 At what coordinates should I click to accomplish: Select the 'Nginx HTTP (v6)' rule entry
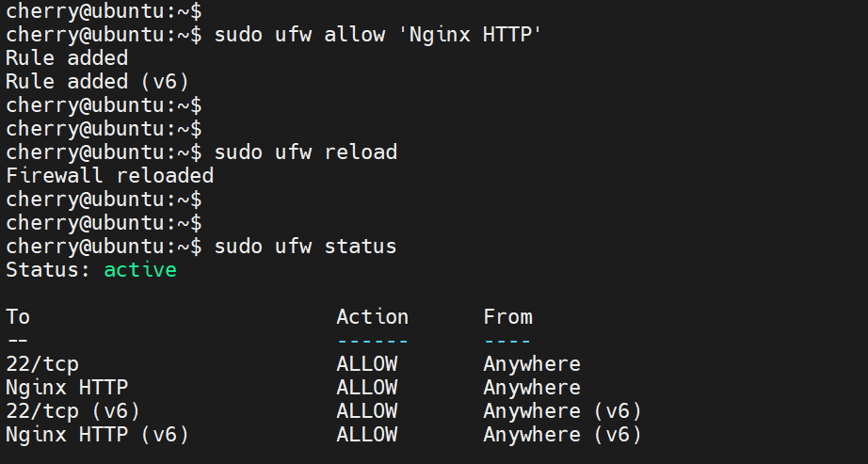coord(98,435)
